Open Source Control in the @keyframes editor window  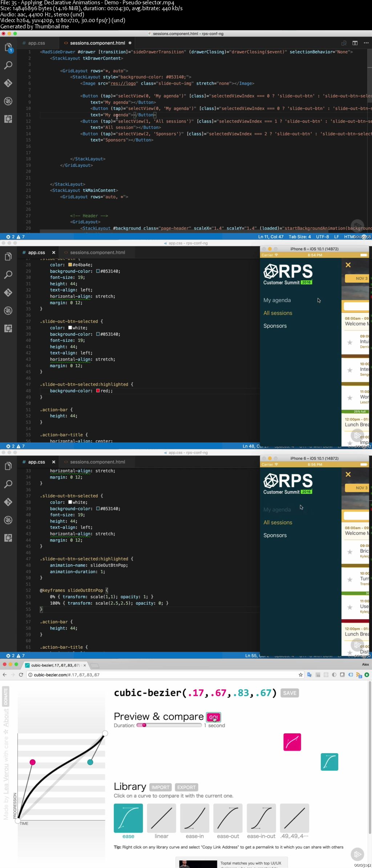click(8, 502)
